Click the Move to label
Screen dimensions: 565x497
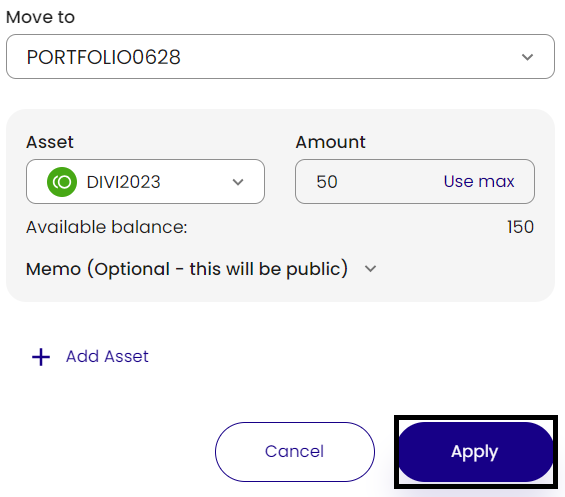coord(40,17)
